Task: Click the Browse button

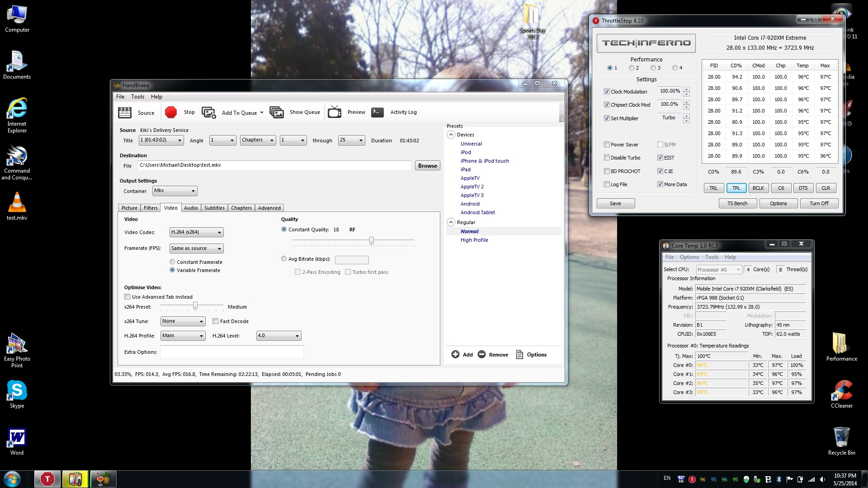Action: coord(427,166)
